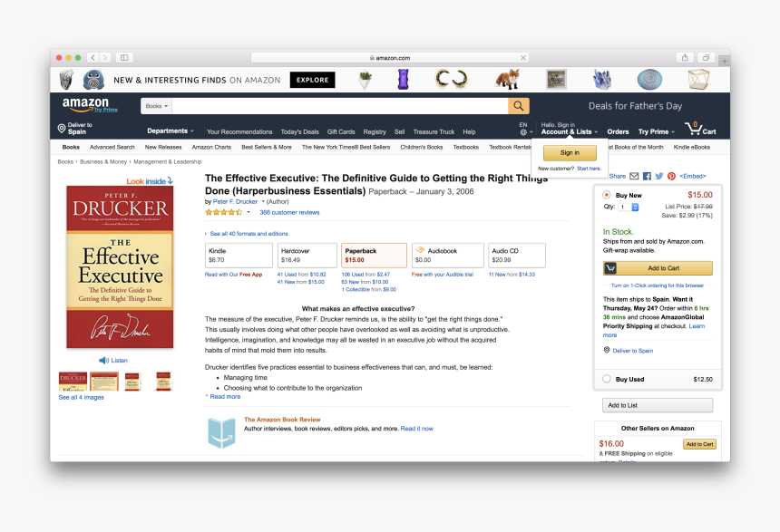Click the blue round plate item
Screen dimensions: 780x532
coord(649,80)
